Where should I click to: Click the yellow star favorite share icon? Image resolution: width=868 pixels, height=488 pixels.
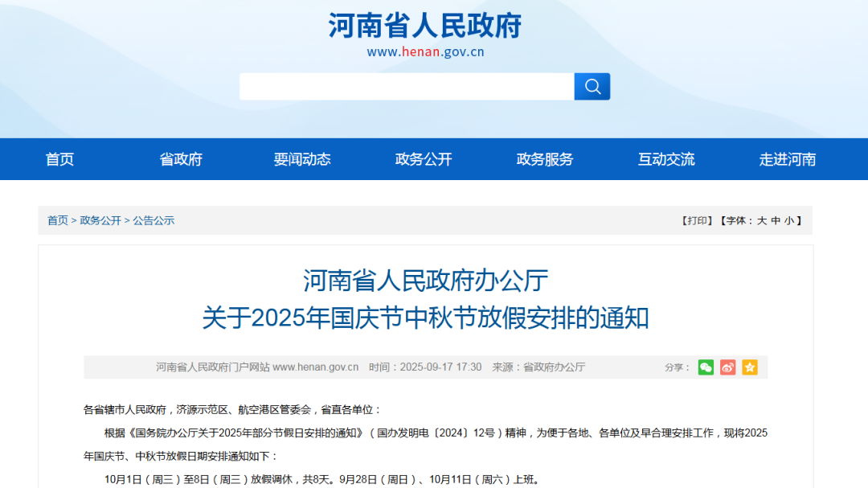[750, 367]
